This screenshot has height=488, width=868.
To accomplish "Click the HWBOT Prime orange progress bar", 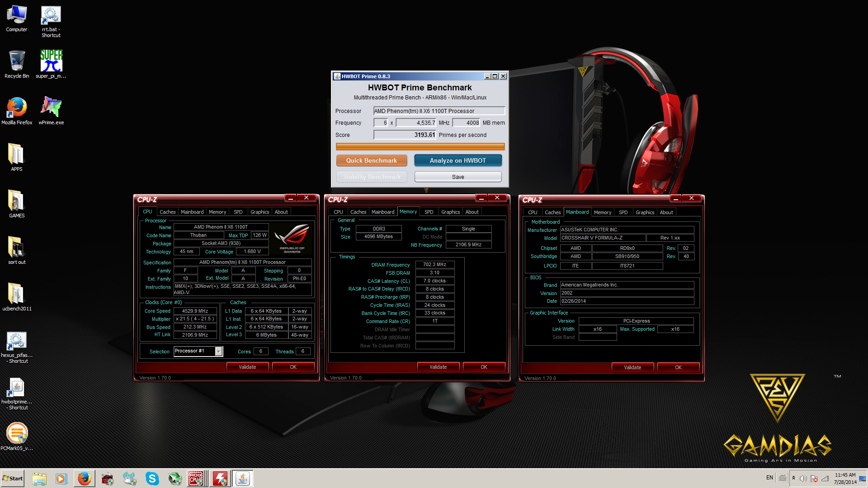I will [x=420, y=146].
